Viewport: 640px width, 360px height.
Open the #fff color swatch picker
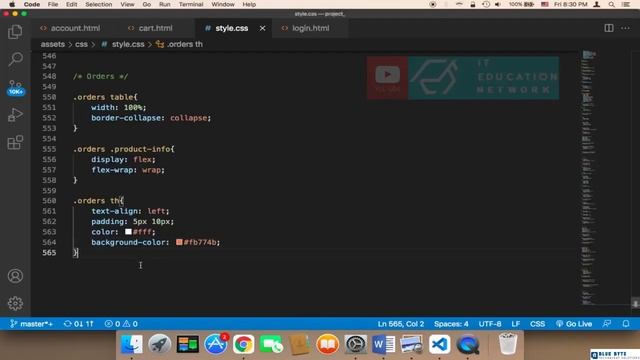[128, 231]
